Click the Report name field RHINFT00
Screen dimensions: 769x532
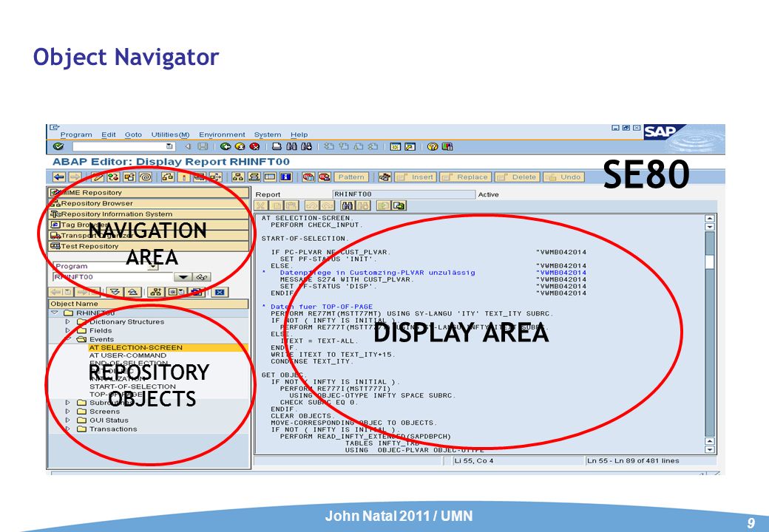404,194
